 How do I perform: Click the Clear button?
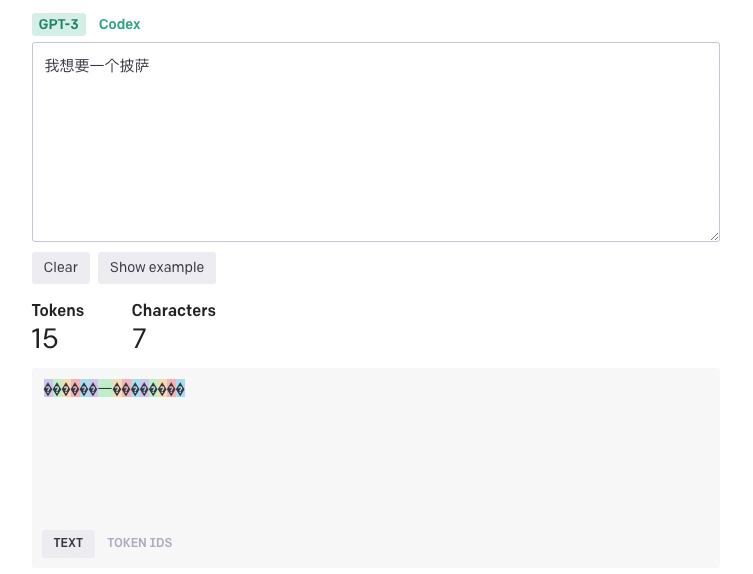coord(61,268)
